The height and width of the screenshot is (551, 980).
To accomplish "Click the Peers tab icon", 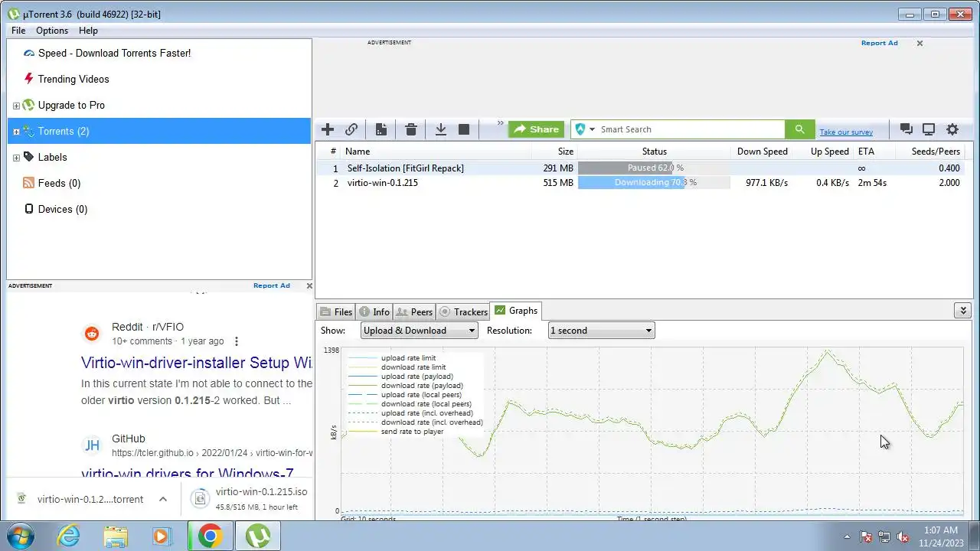I will coord(402,311).
